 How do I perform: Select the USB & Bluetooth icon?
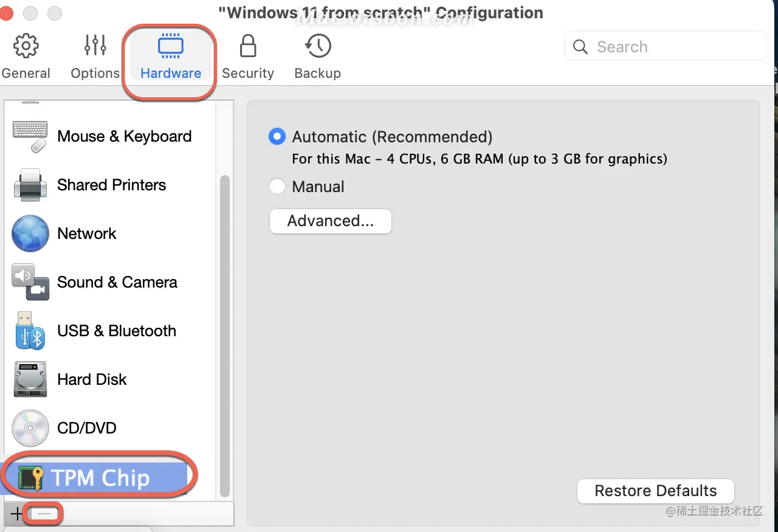point(30,331)
